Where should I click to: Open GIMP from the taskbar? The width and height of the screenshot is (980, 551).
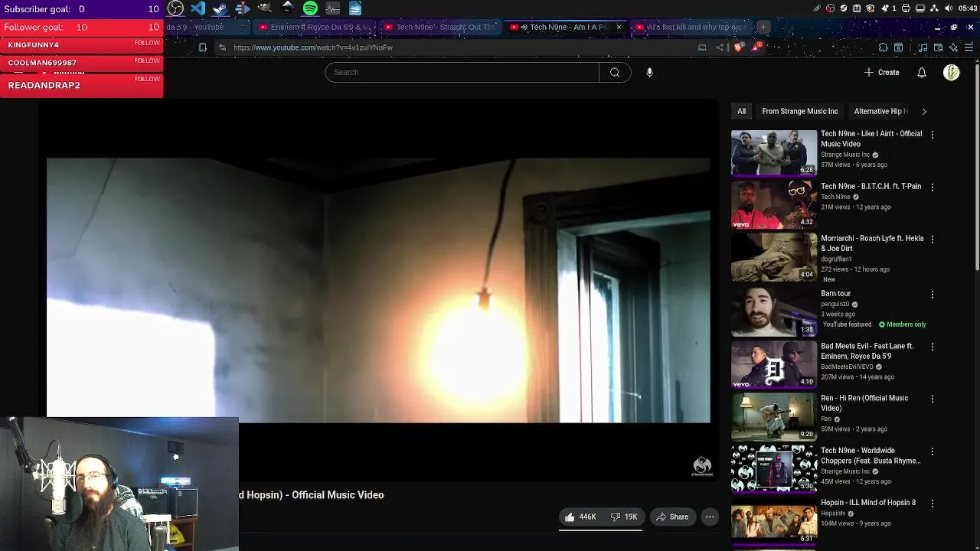pos(265,8)
